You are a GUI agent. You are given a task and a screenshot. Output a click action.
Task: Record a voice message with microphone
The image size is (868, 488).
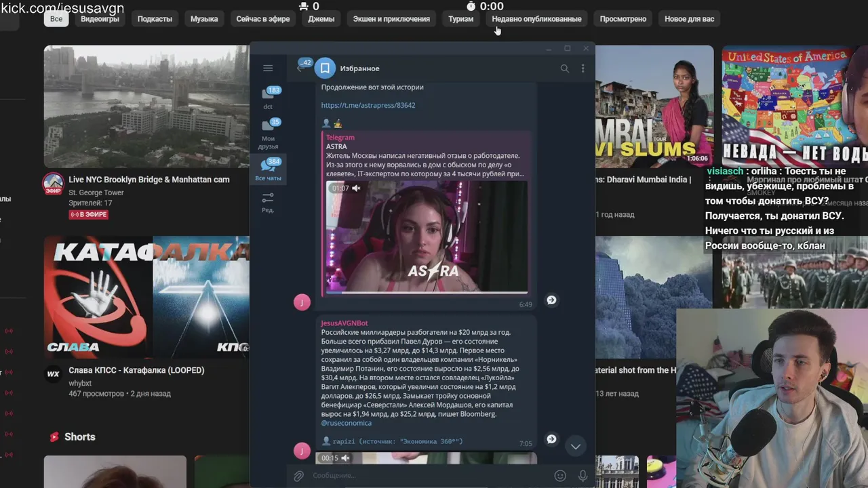click(583, 476)
